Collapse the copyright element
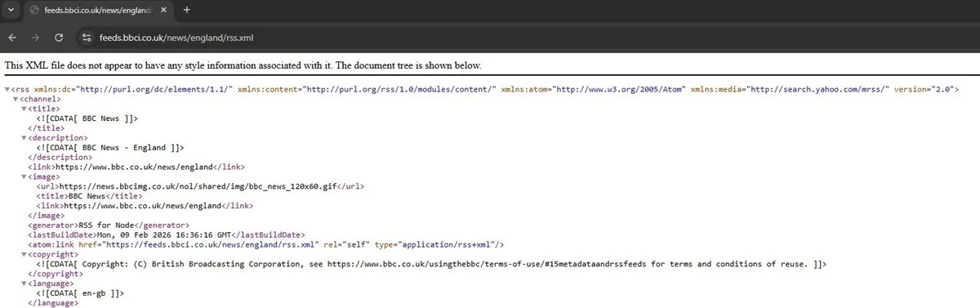The image size is (980, 308). point(24,254)
